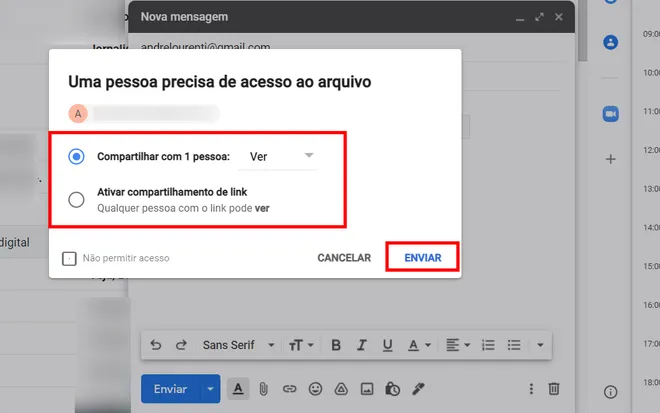Undo the last edit in compose toolbar
Image resolution: width=660 pixels, height=413 pixels.
click(x=156, y=345)
